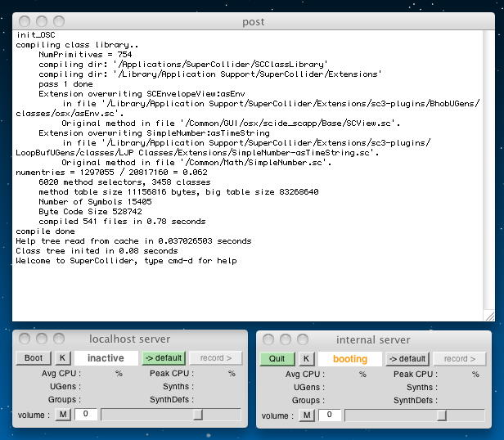Click 'localhost server' window title

(130, 339)
